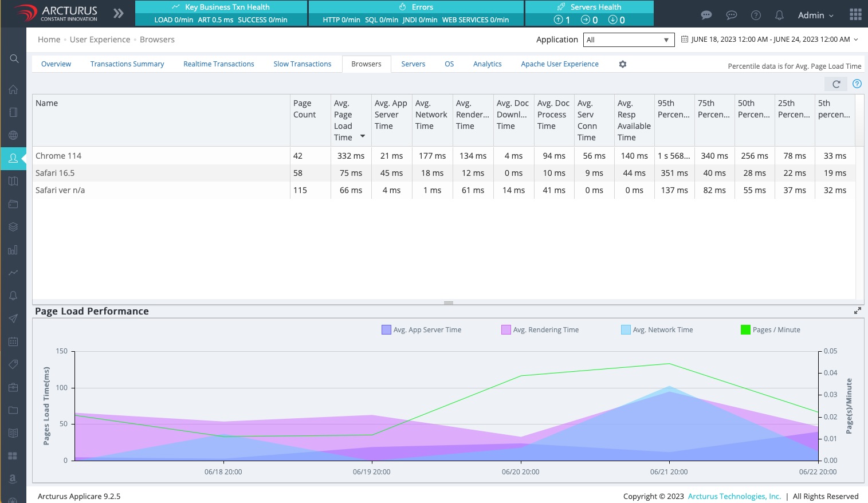
Task: Click the help question mark in header
Action: click(756, 15)
